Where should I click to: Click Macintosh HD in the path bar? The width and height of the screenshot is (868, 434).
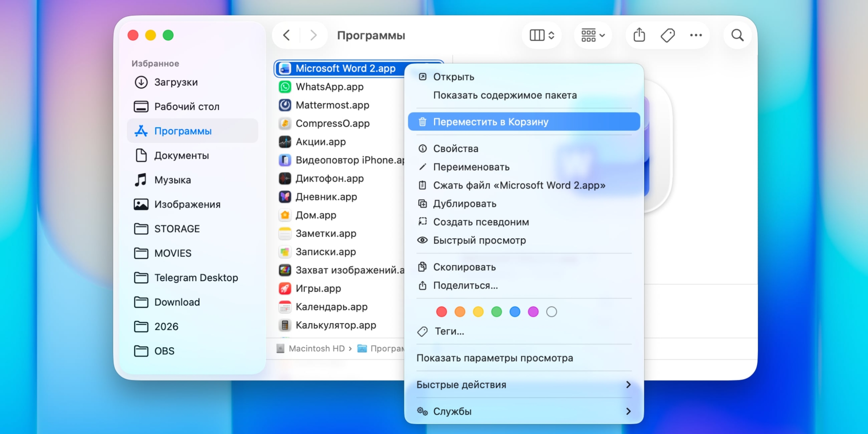point(317,348)
